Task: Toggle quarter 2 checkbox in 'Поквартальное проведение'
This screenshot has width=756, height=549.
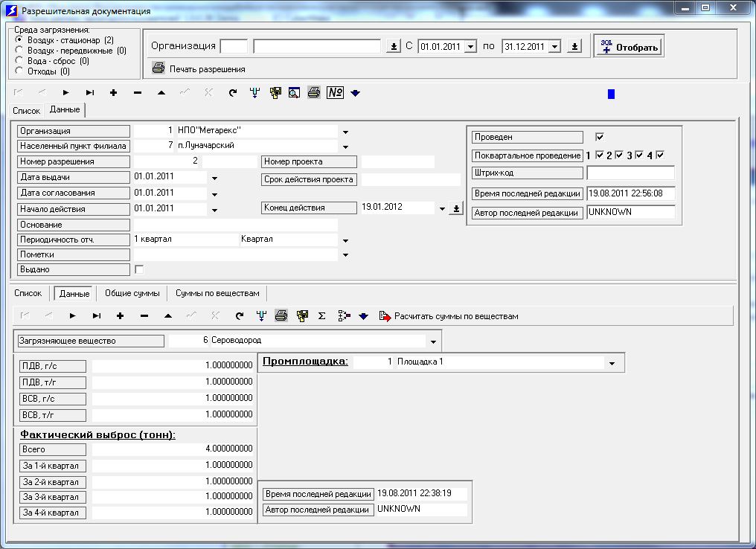Action: click(x=620, y=155)
